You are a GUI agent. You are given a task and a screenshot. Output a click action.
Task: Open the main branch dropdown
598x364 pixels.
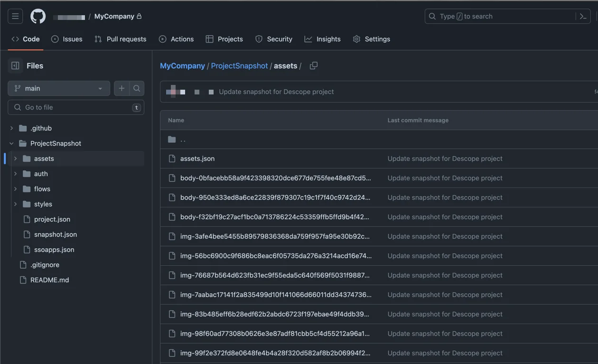(58, 88)
